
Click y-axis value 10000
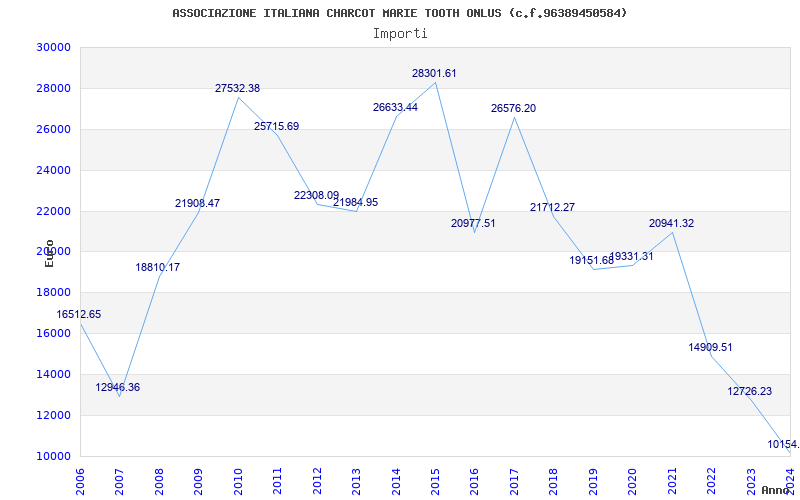[x=53, y=456]
